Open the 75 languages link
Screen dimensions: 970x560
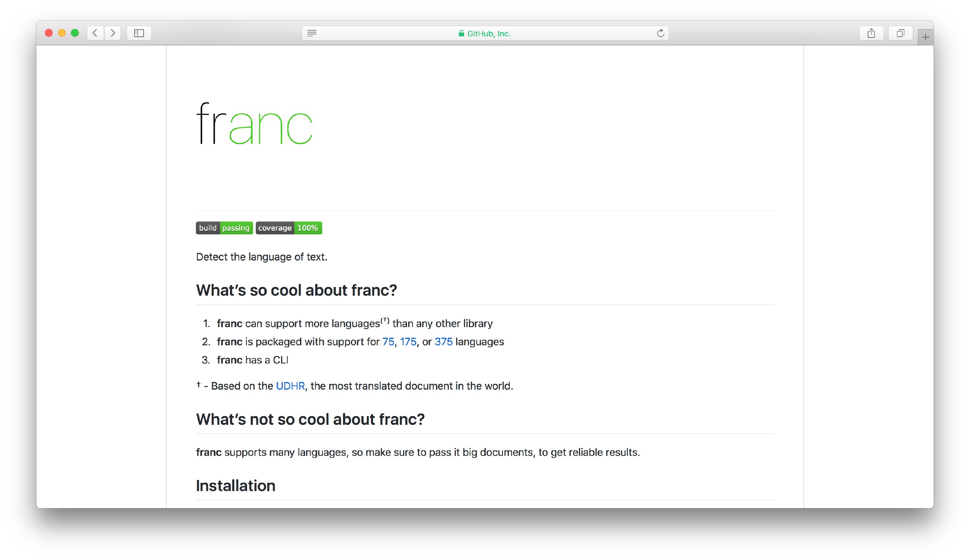pyautogui.click(x=388, y=342)
